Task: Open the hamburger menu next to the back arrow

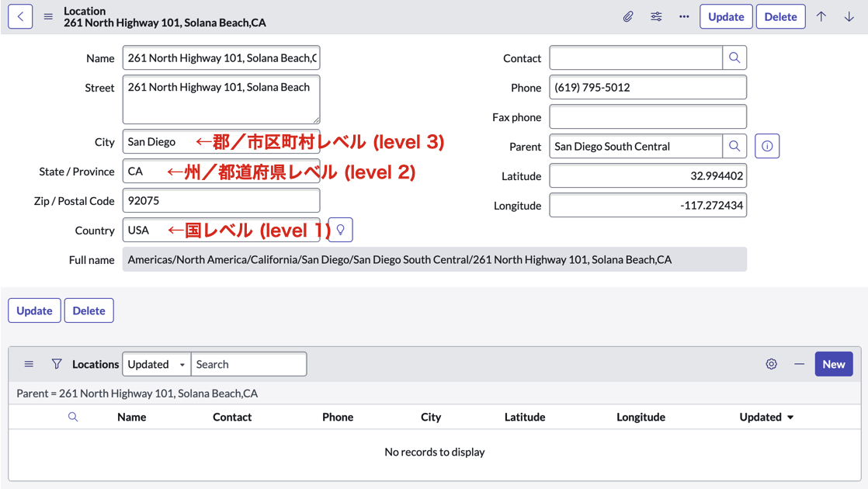Action: [x=47, y=16]
